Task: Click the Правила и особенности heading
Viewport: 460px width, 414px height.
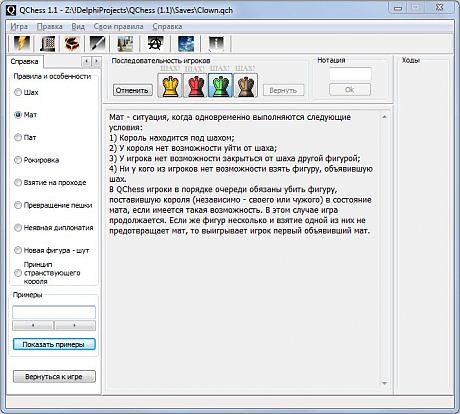Action: coord(52,76)
